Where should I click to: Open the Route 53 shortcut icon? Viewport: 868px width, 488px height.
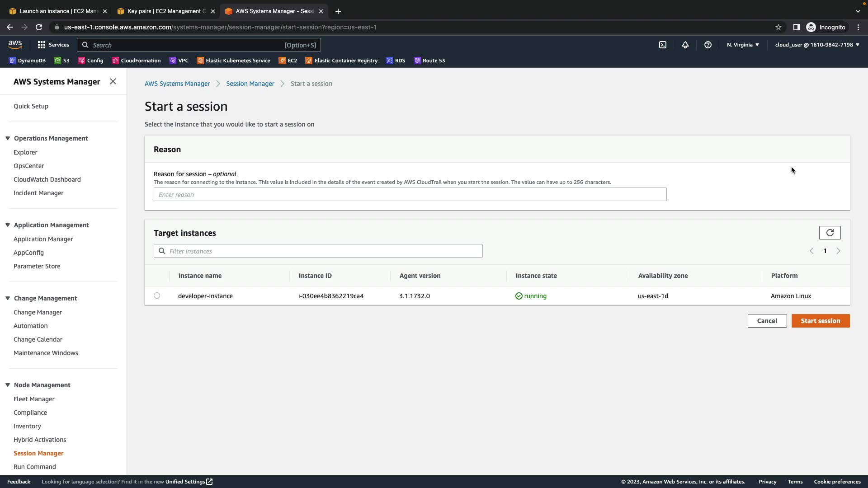click(417, 61)
